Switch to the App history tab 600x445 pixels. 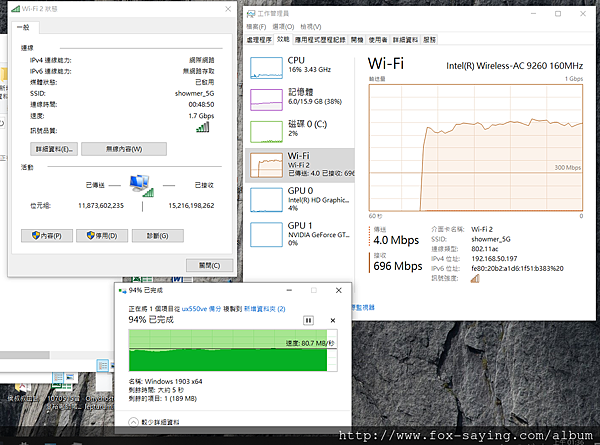coord(320,40)
